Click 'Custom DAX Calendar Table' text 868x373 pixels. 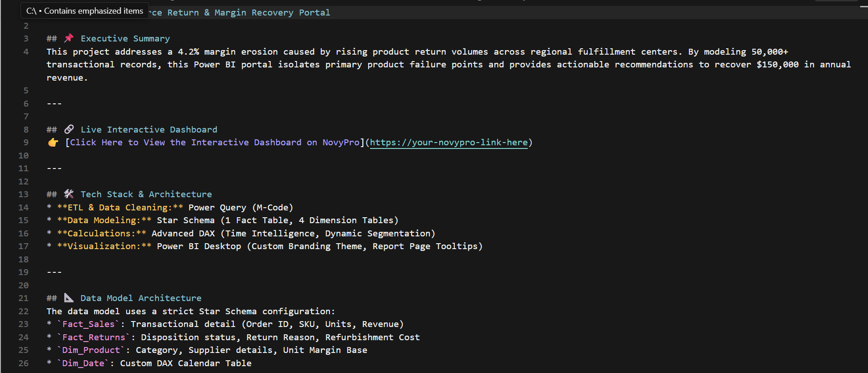[x=186, y=363]
